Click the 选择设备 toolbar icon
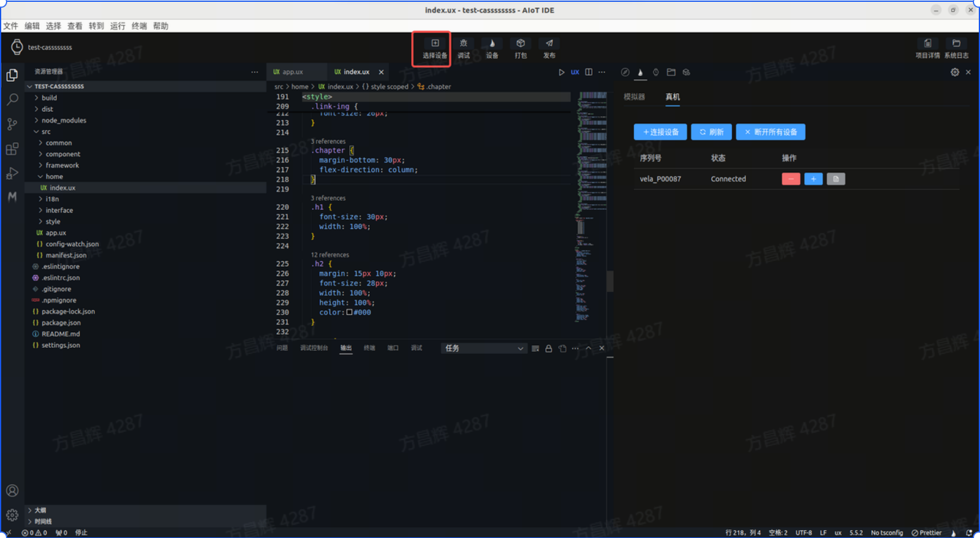980x538 pixels. tap(434, 48)
